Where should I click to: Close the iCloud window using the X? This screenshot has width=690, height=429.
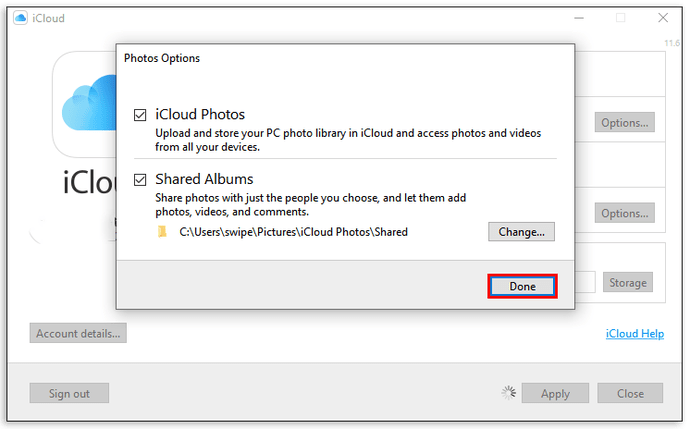pyautogui.click(x=663, y=18)
